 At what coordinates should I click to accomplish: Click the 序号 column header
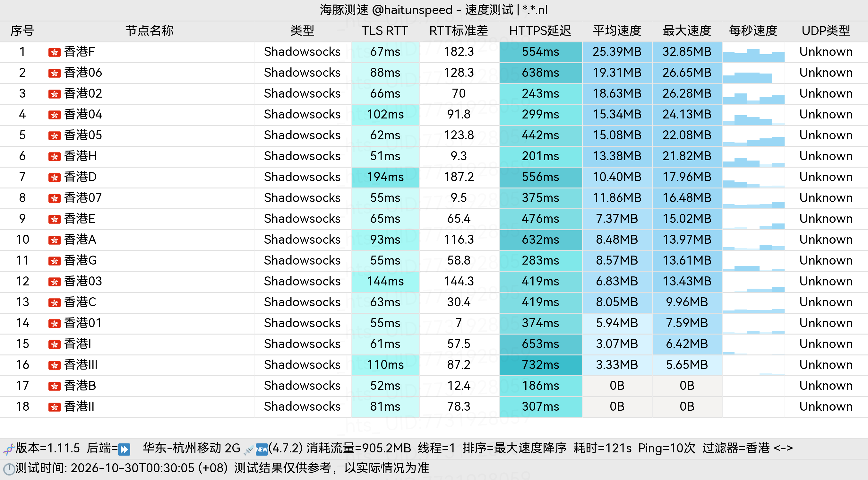coord(22,31)
